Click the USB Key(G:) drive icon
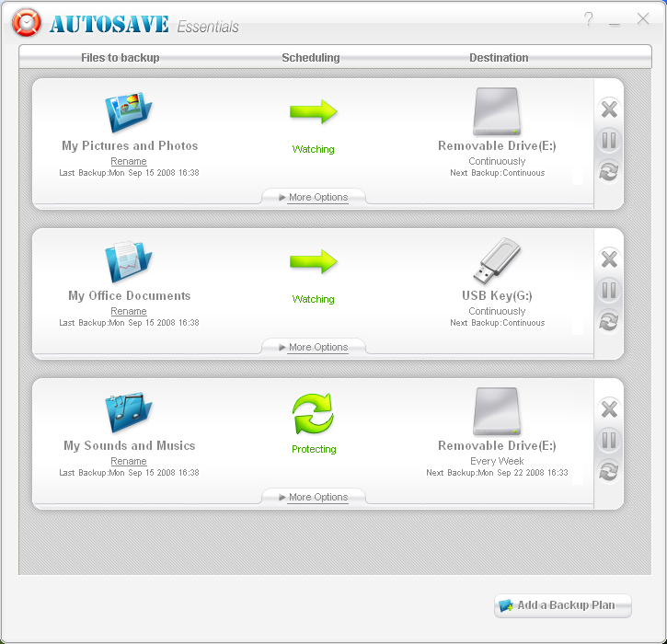Screen dimensions: 667x644 (497, 262)
